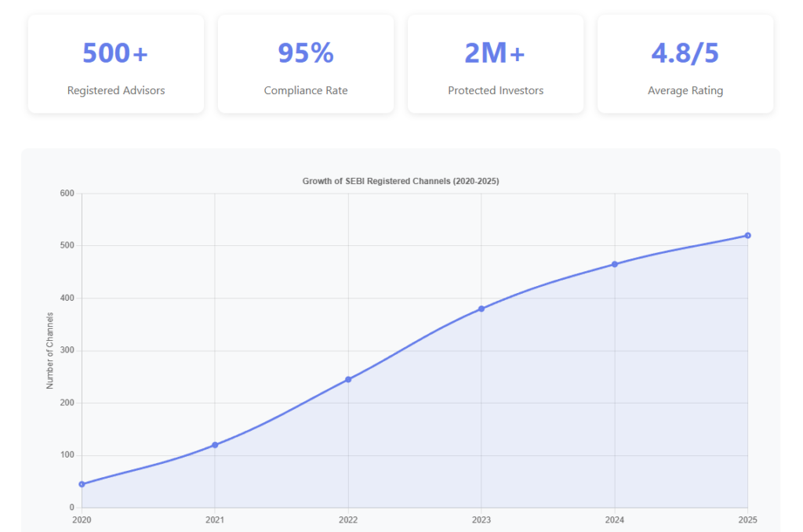The height and width of the screenshot is (532, 803).
Task: Click the Growth of SEBI Registered Channels title
Action: [401, 181]
